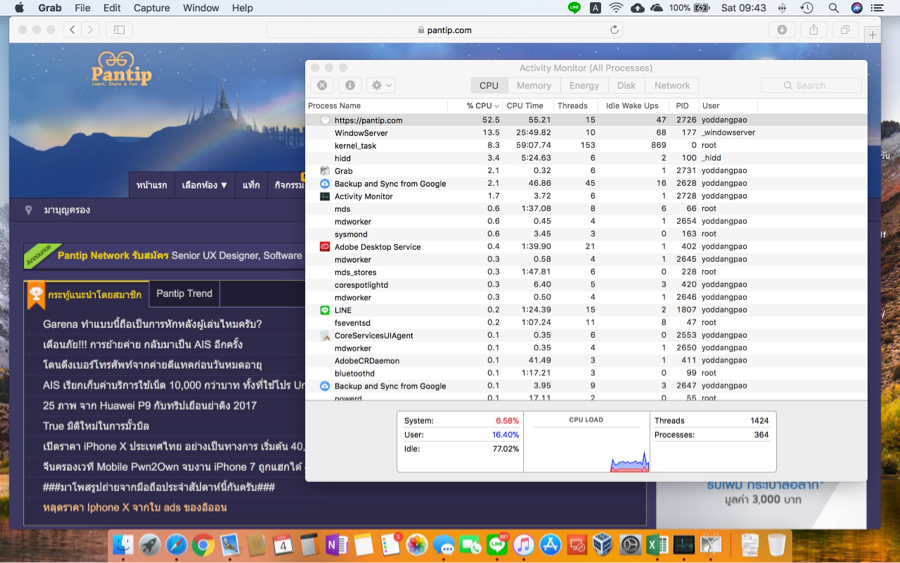900x563 pixels.
Task: Click the pantip.com address bar in Safari
Action: (445, 30)
